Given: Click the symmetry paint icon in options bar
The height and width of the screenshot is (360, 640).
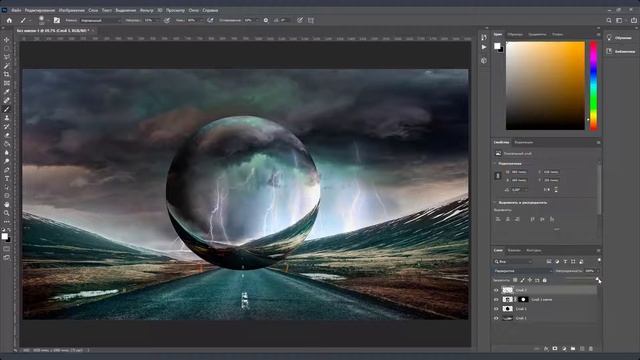Looking at the screenshot, I should click(x=311, y=20).
